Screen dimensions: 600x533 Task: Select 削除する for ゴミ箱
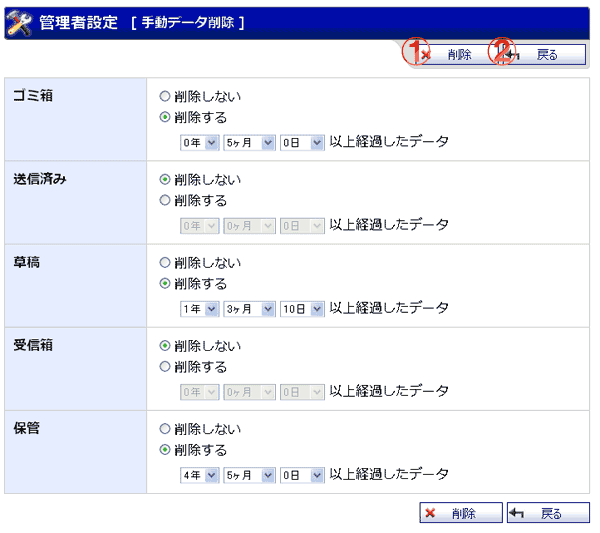pos(165,117)
